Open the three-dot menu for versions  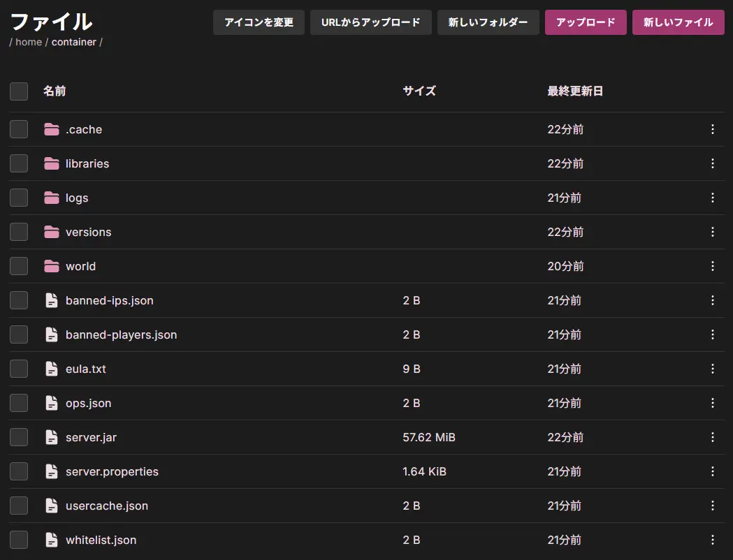[x=713, y=232]
